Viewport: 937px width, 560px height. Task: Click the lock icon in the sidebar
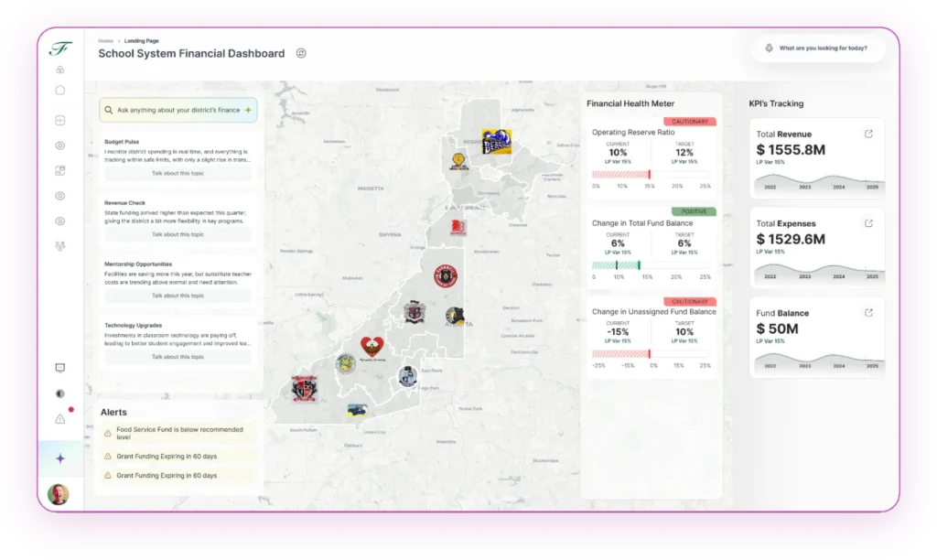[x=60, y=70]
